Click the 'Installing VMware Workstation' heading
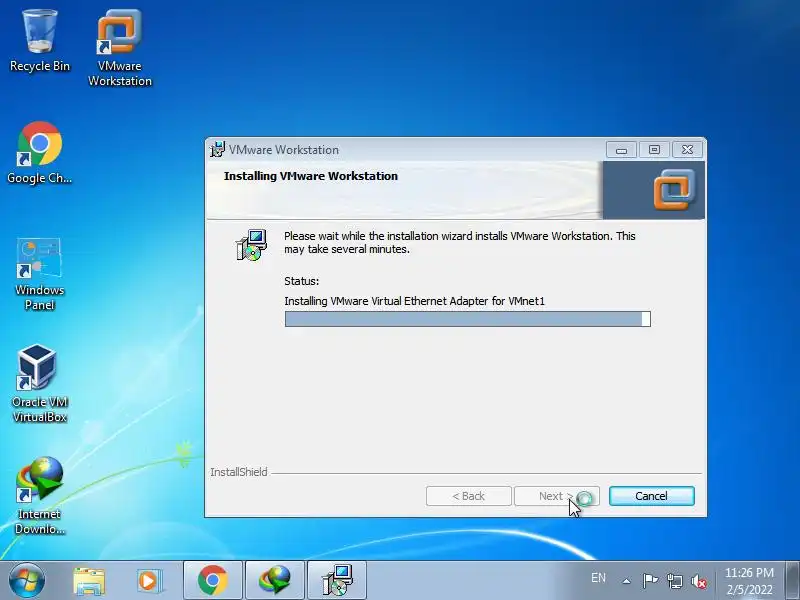Image resolution: width=800 pixels, height=600 pixels. click(311, 176)
